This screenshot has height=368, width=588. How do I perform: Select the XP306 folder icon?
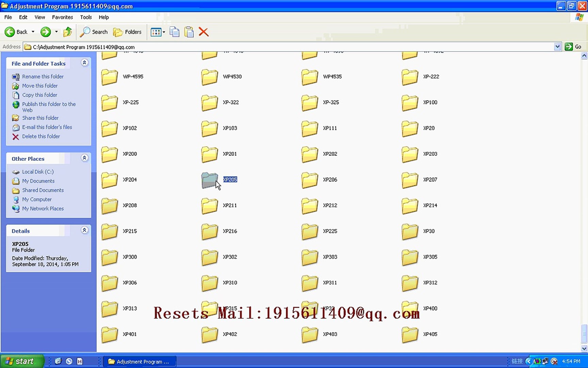point(109,283)
